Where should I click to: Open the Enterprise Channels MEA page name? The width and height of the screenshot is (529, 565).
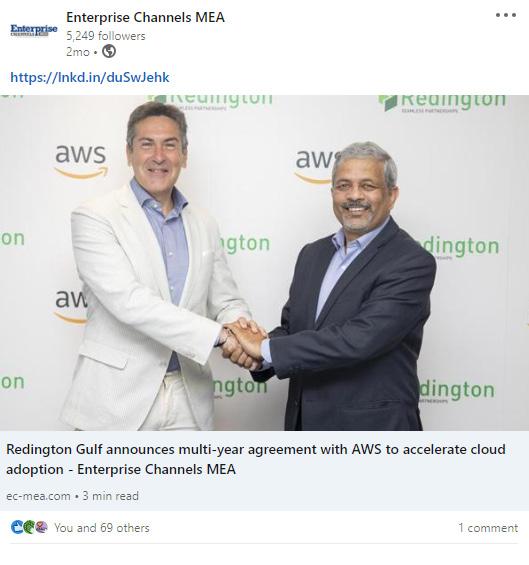(145, 17)
